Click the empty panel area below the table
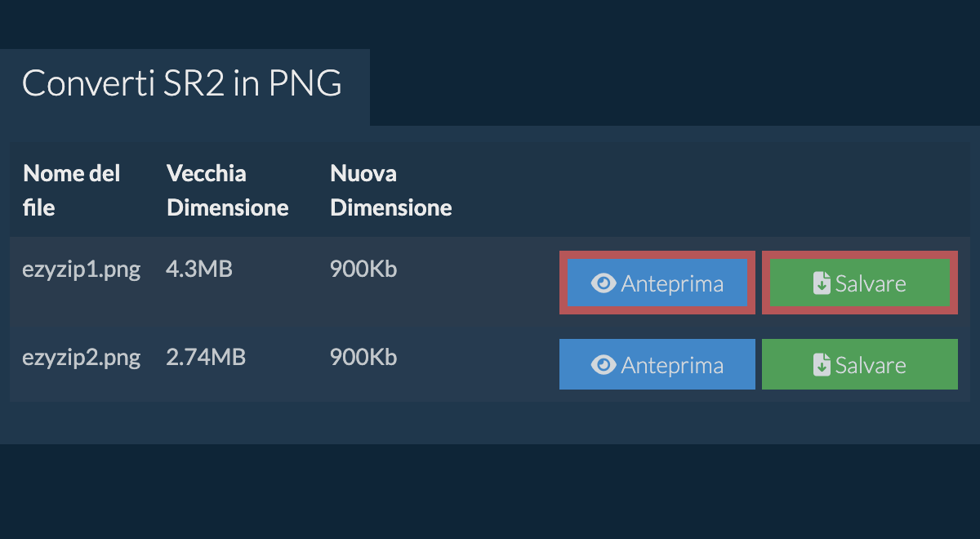This screenshot has height=539, width=980. point(490,422)
